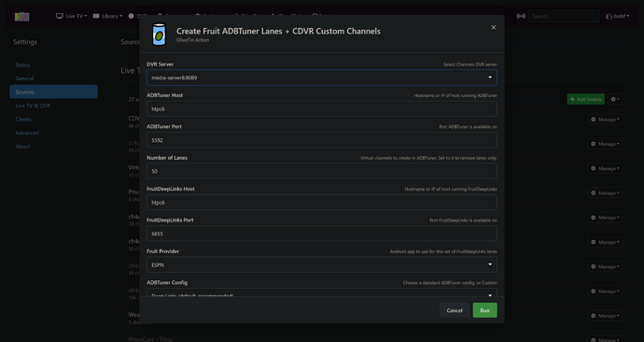Open the Live TV menu in navbar

tap(72, 16)
